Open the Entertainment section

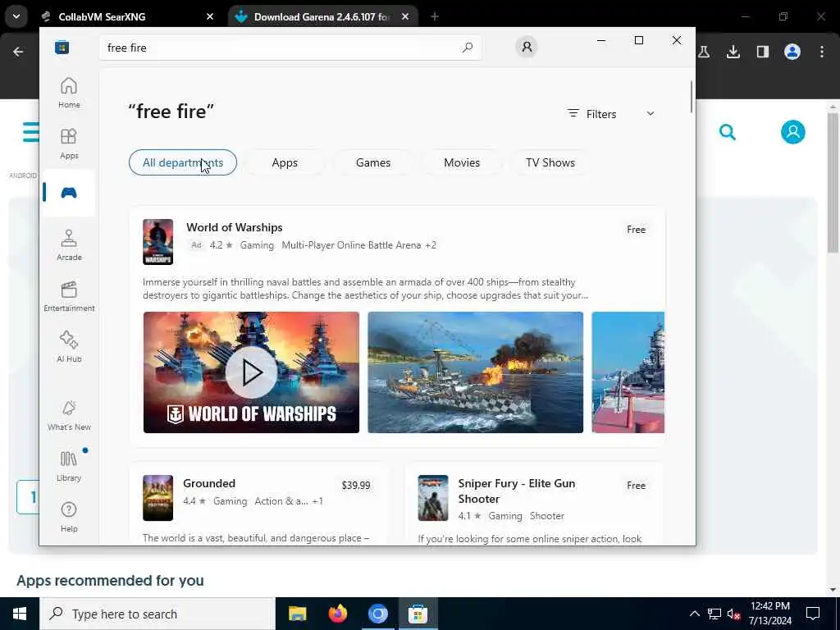[x=69, y=296]
